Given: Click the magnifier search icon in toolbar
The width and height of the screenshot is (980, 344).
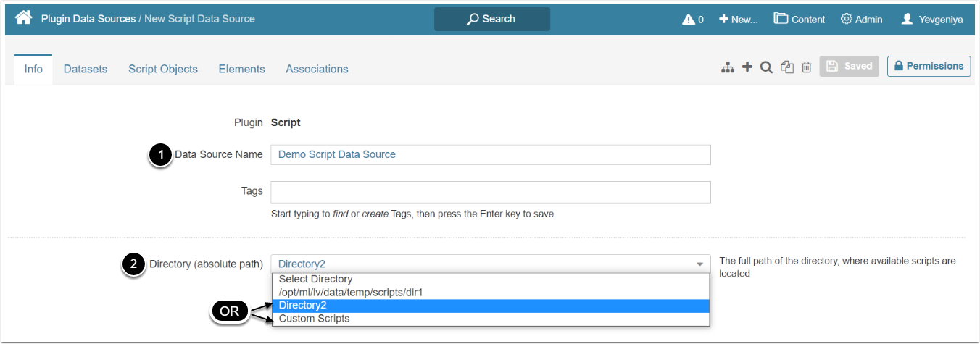Looking at the screenshot, I should [x=766, y=67].
